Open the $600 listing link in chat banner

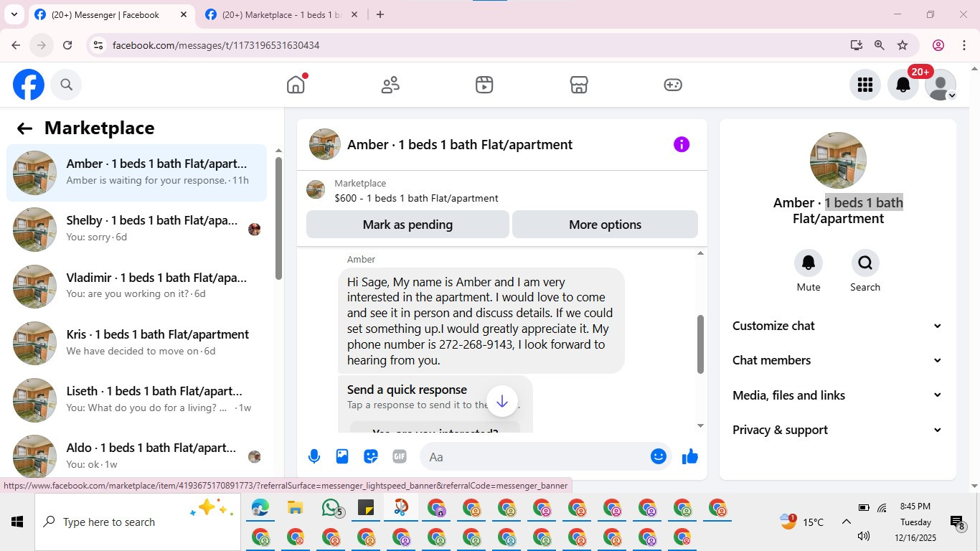[416, 198]
